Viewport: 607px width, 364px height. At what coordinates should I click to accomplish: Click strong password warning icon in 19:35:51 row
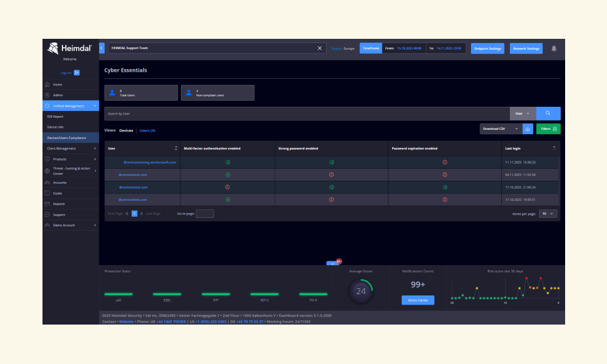pos(331,200)
